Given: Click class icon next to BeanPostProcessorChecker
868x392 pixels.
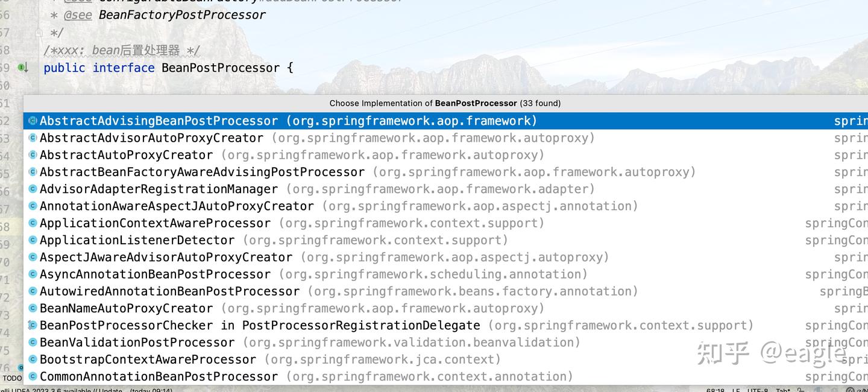Looking at the screenshot, I should tap(33, 325).
